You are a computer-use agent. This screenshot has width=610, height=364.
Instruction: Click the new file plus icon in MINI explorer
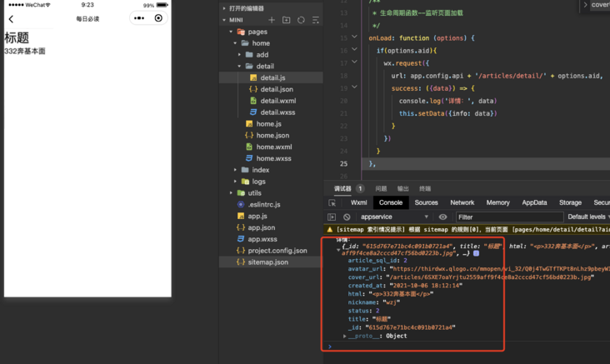point(272,20)
